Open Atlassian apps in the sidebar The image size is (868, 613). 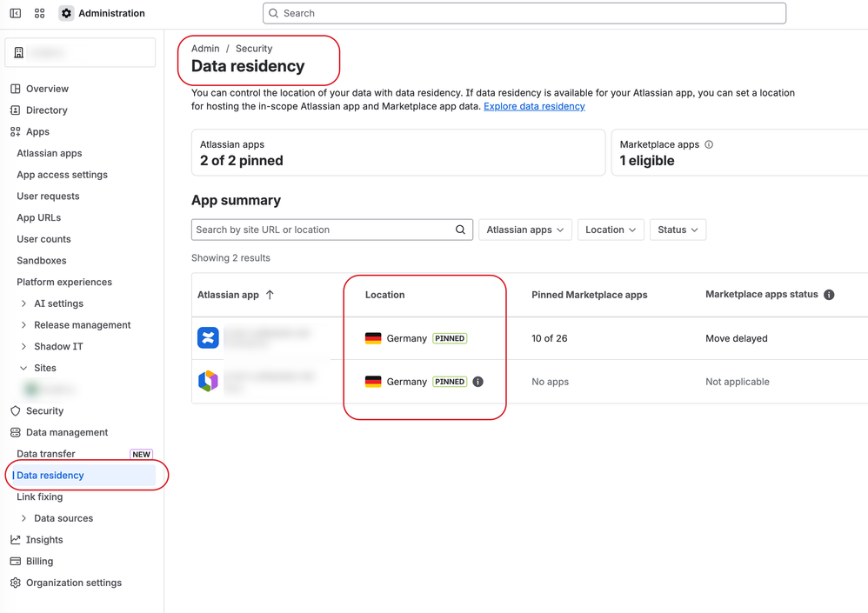(x=50, y=153)
